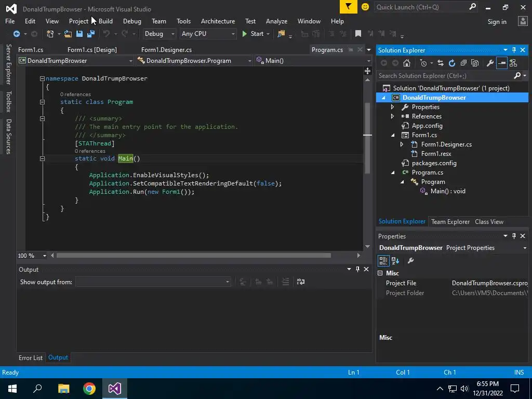Click the Find Message in Code icon in Output
The height and width of the screenshot is (399, 532).
[x=243, y=282]
